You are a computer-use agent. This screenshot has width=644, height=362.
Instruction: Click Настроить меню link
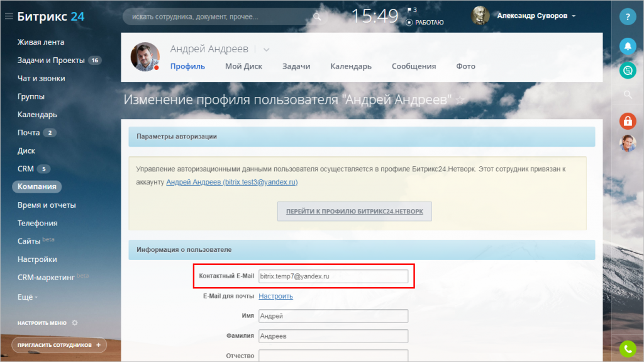click(x=42, y=323)
